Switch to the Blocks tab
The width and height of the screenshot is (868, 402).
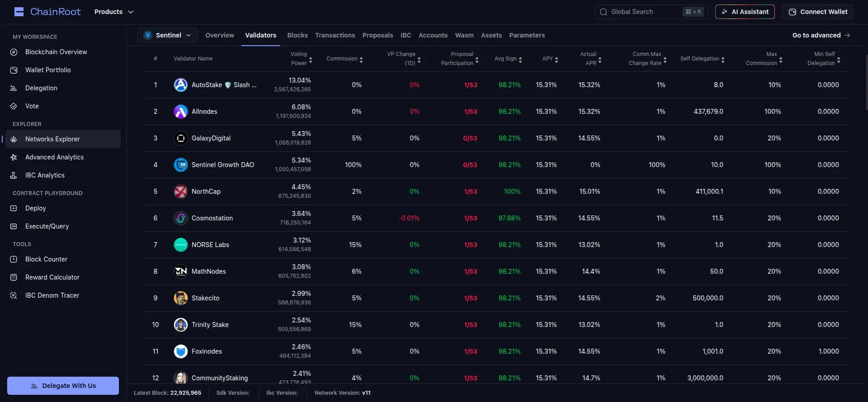(x=297, y=35)
